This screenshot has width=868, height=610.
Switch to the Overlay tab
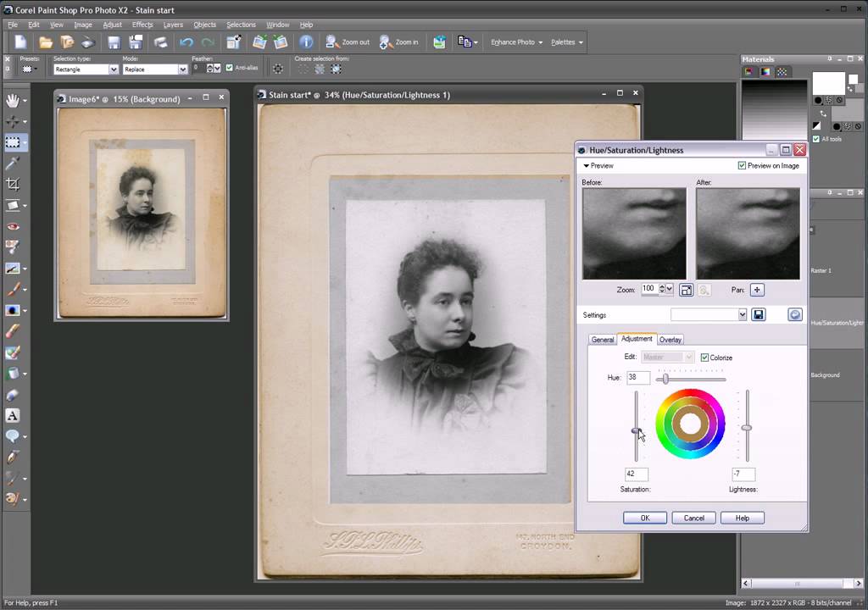click(x=670, y=340)
